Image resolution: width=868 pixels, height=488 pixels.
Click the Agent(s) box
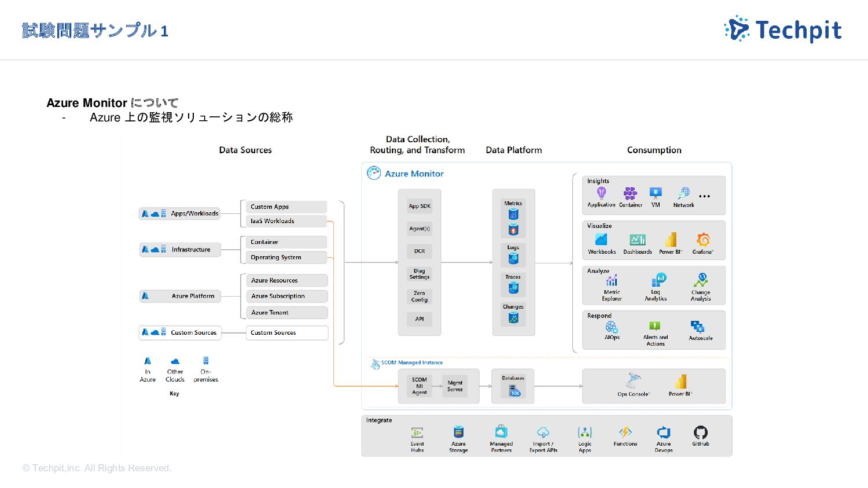point(420,228)
